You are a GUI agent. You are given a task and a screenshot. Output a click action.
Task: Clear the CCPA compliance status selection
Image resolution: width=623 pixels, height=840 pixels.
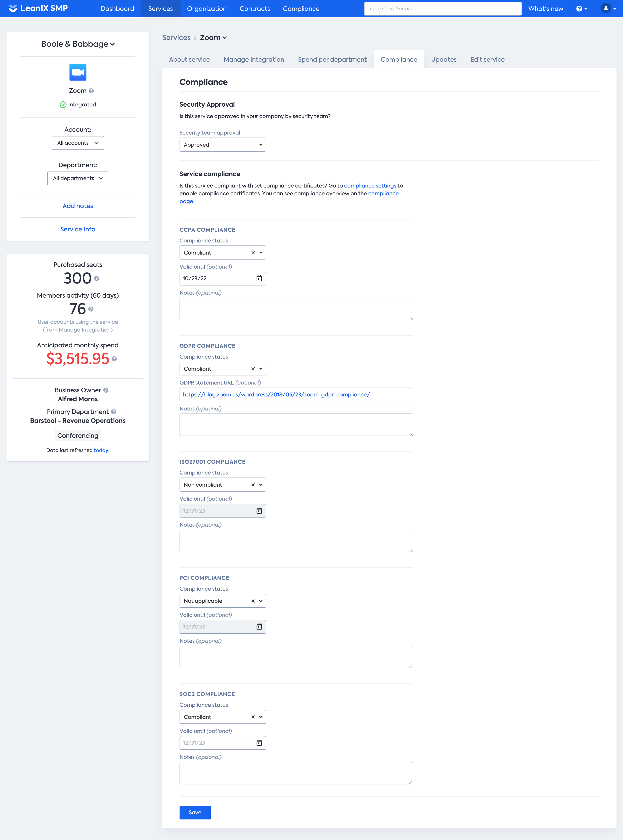(253, 253)
